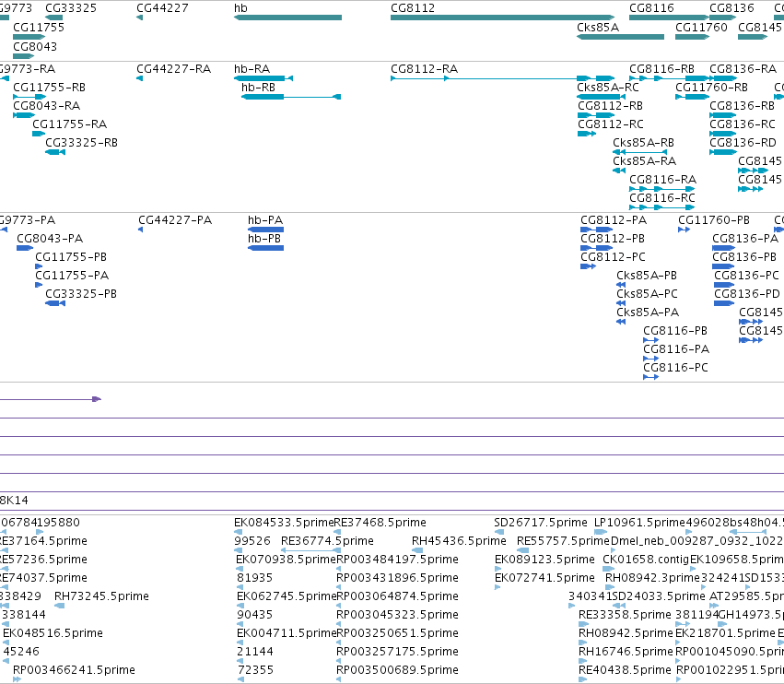
Task: Select the CG44227-RA transcript label
Action: pyautogui.click(x=173, y=68)
